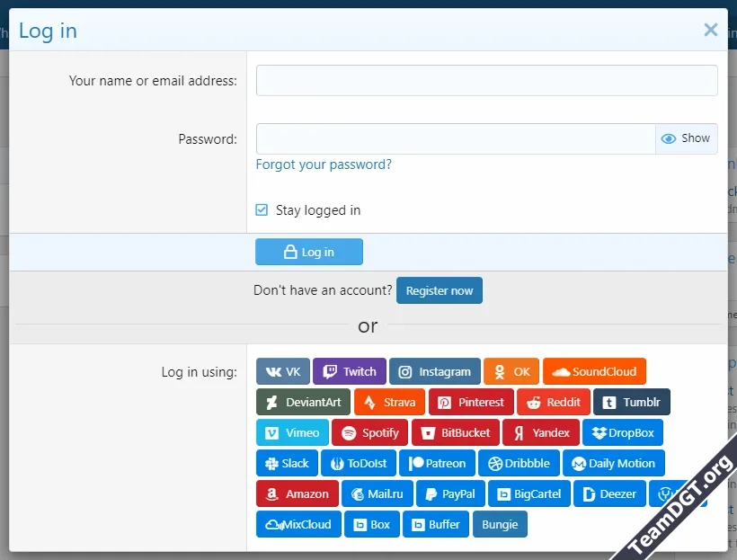
Task: Click the blue Log in button
Action: point(308,252)
